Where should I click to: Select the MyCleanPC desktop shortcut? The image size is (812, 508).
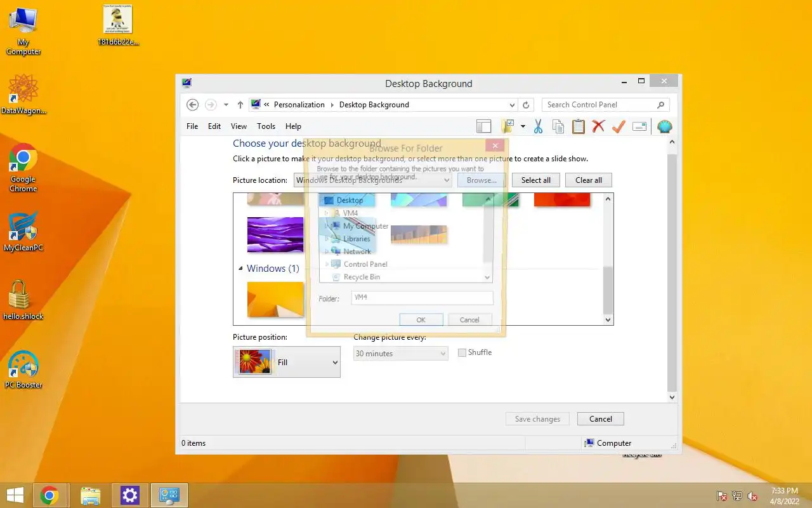23,232
